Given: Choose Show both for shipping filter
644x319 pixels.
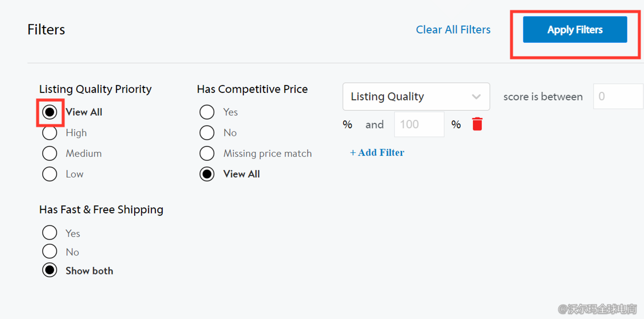Looking at the screenshot, I should (50, 270).
